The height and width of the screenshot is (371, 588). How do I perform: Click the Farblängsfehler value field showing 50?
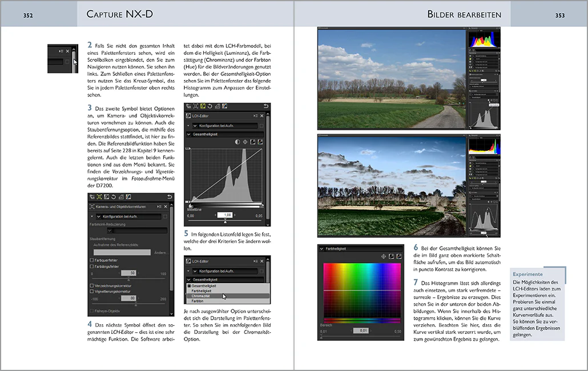tap(128, 273)
